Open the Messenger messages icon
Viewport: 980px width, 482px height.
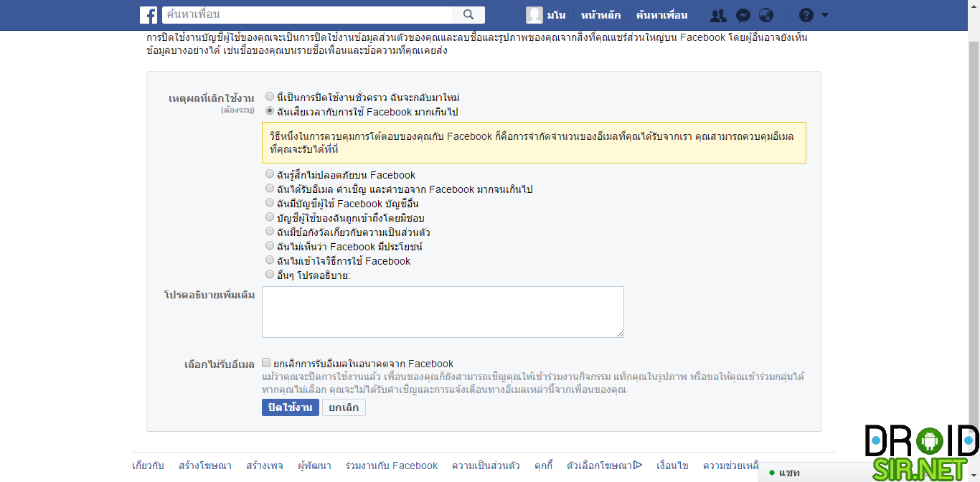click(x=743, y=15)
